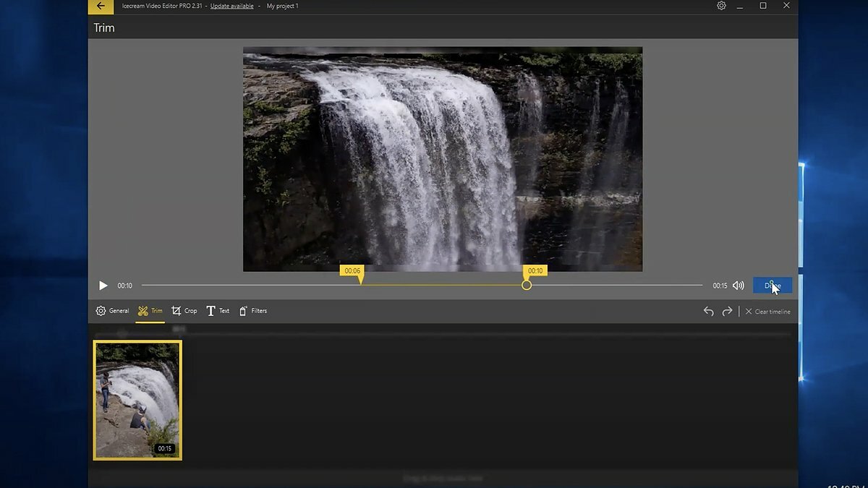Go back using the yellow arrow button

point(101,7)
